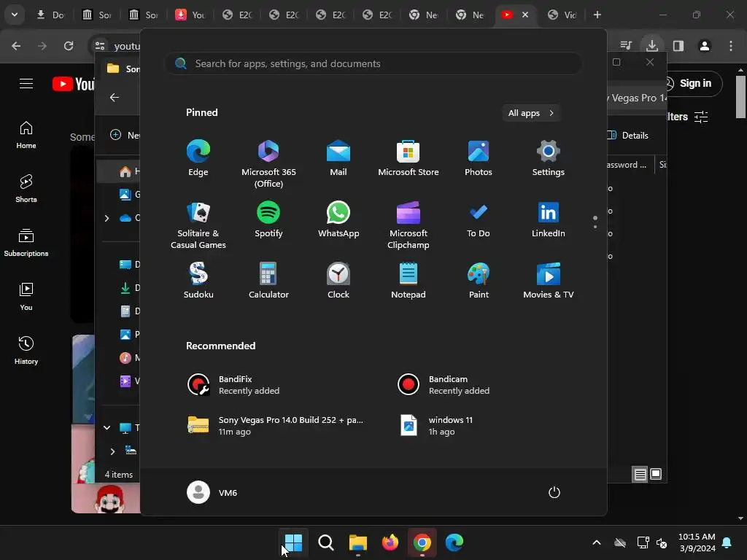Open YouTube Shorts in sidebar
The width and height of the screenshot is (747, 560).
[26, 189]
